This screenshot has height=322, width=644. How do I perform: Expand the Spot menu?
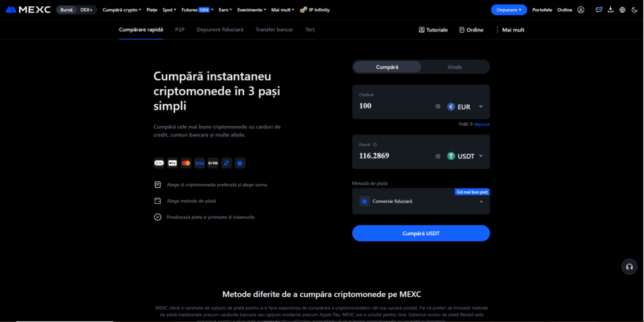point(169,10)
